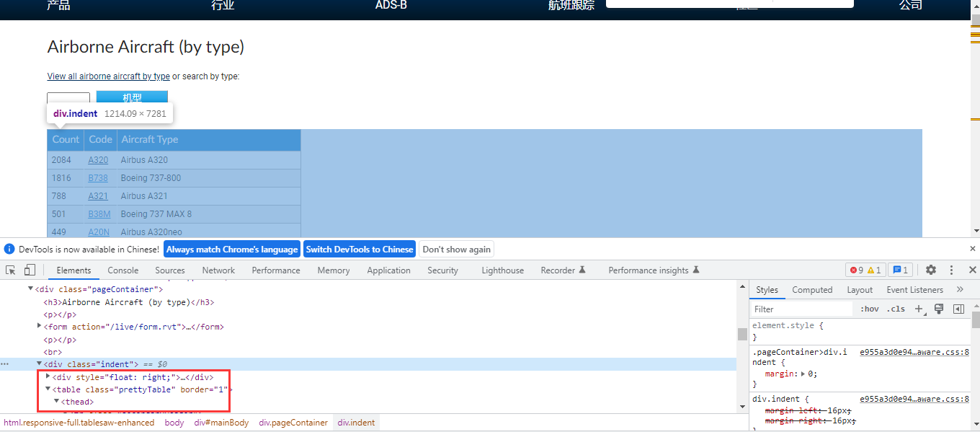Collapse the div.pageContainer node
Image resolution: width=980 pixels, height=432 pixels.
click(x=31, y=289)
